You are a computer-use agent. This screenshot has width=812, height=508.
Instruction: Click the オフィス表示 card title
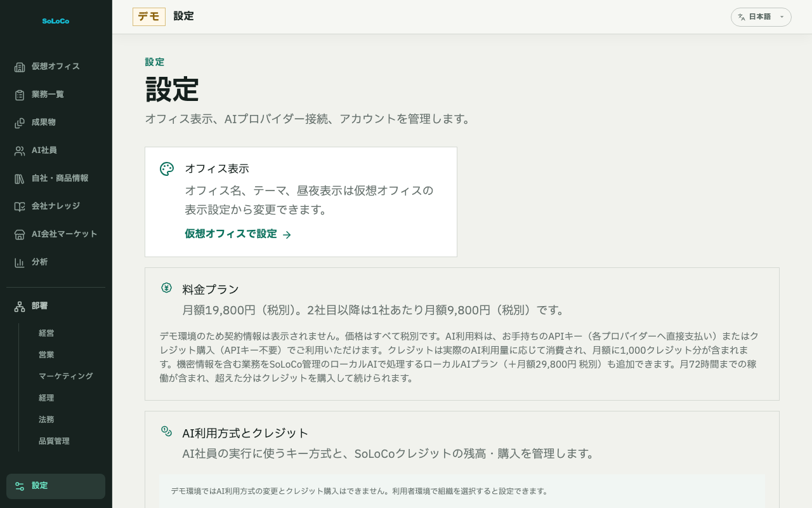217,169
